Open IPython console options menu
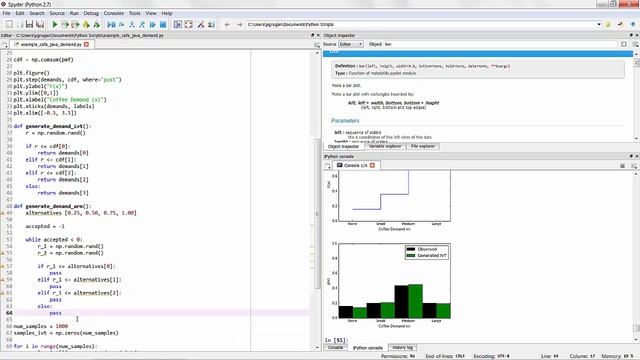Viewport: 640px width, 360px height. [x=634, y=166]
